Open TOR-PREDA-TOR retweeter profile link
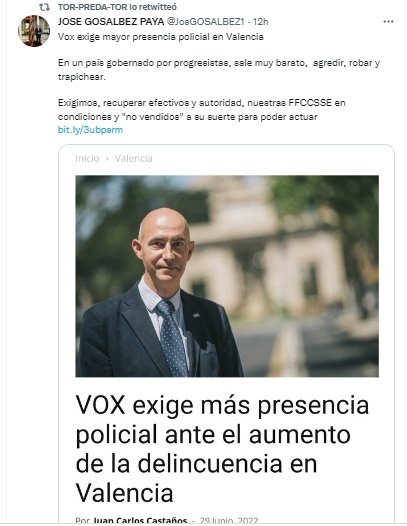The image size is (407, 526). coord(93,7)
